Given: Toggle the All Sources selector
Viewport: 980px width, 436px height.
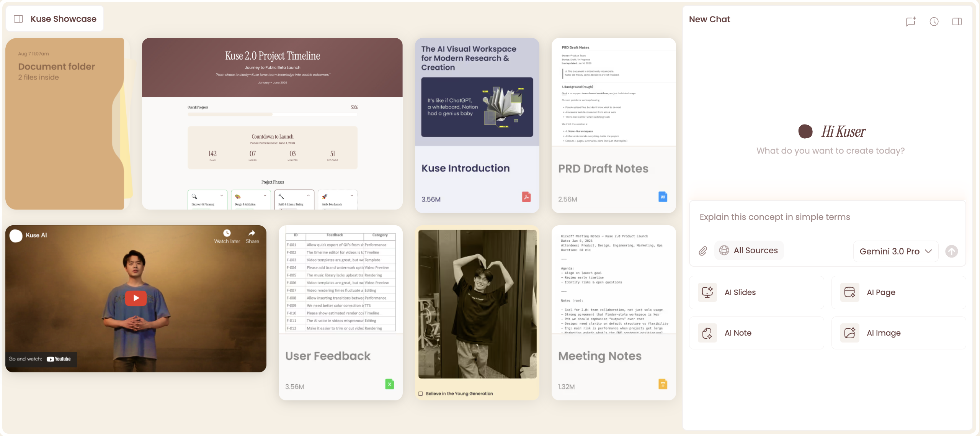Looking at the screenshot, I should pos(748,250).
